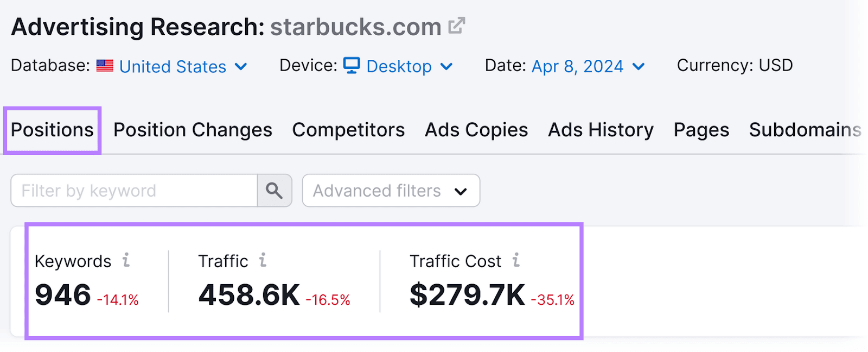Open the Competitors tab
This screenshot has width=868, height=352.
348,130
